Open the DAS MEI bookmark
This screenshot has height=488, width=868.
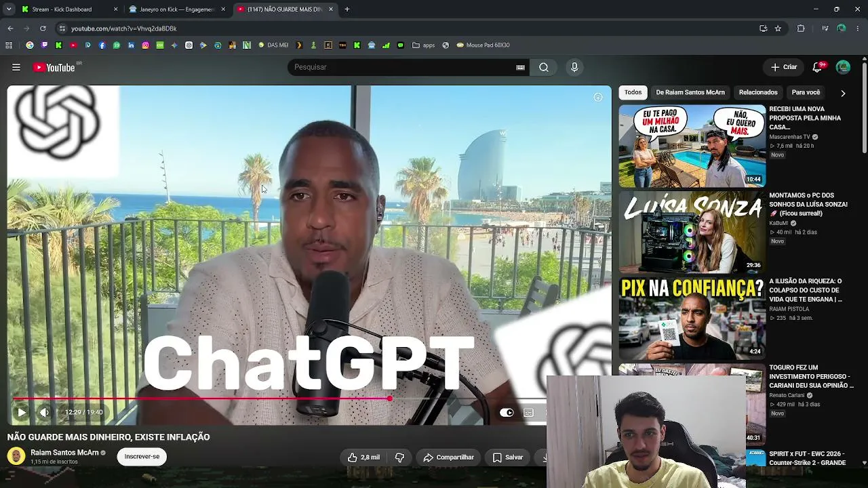coord(273,45)
